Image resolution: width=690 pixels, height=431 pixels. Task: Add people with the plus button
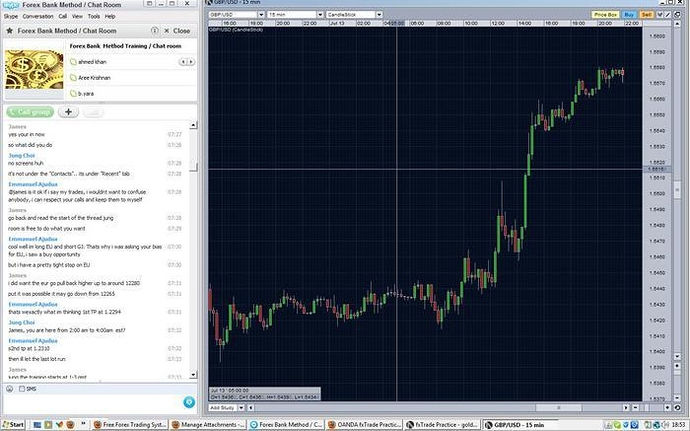point(68,112)
